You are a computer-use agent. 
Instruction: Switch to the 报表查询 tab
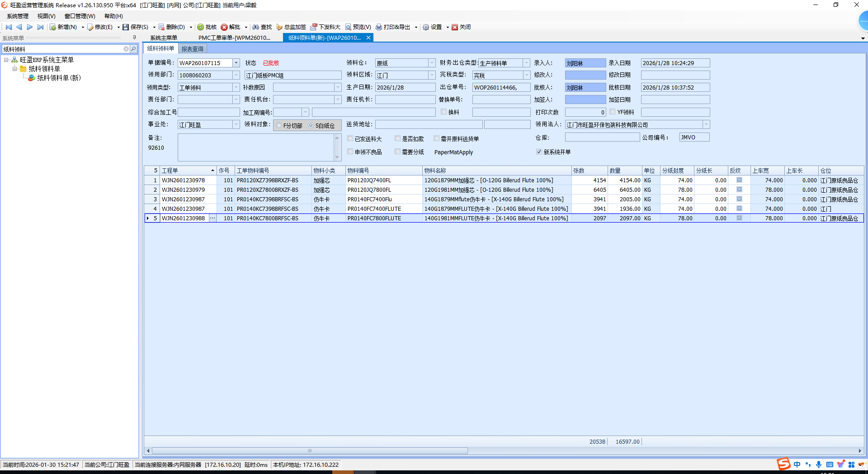click(x=192, y=49)
